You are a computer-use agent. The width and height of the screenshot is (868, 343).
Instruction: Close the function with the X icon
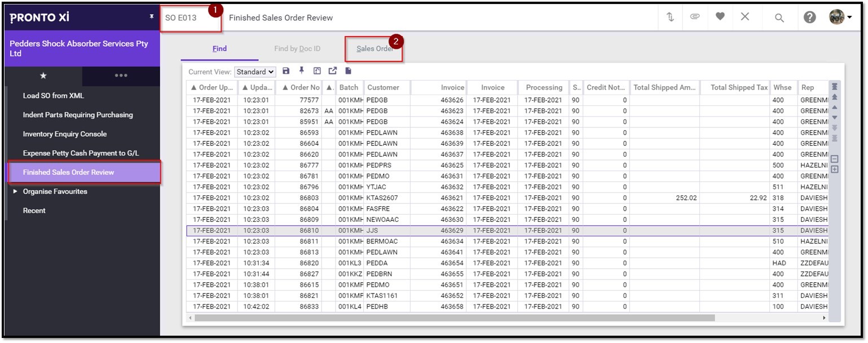tap(745, 17)
